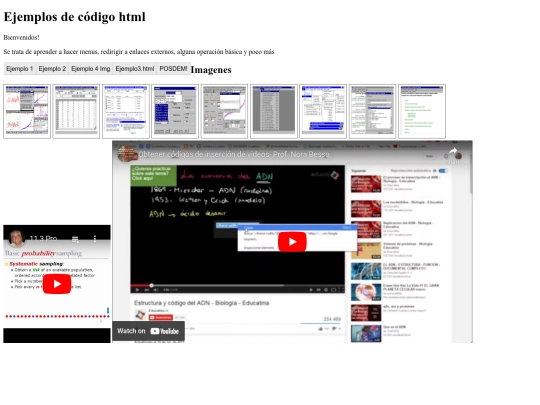Select the Ejemplo 4 Img menu item
The image size is (540, 405).
click(x=91, y=69)
